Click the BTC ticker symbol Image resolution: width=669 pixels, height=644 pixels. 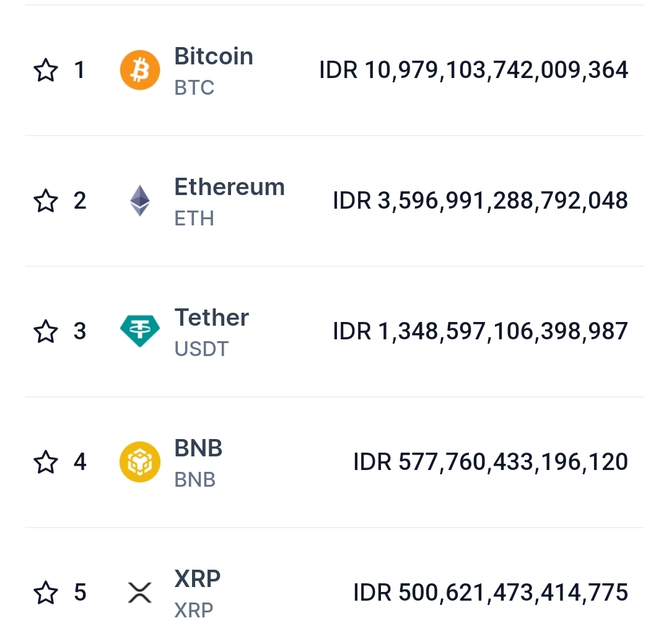click(195, 88)
